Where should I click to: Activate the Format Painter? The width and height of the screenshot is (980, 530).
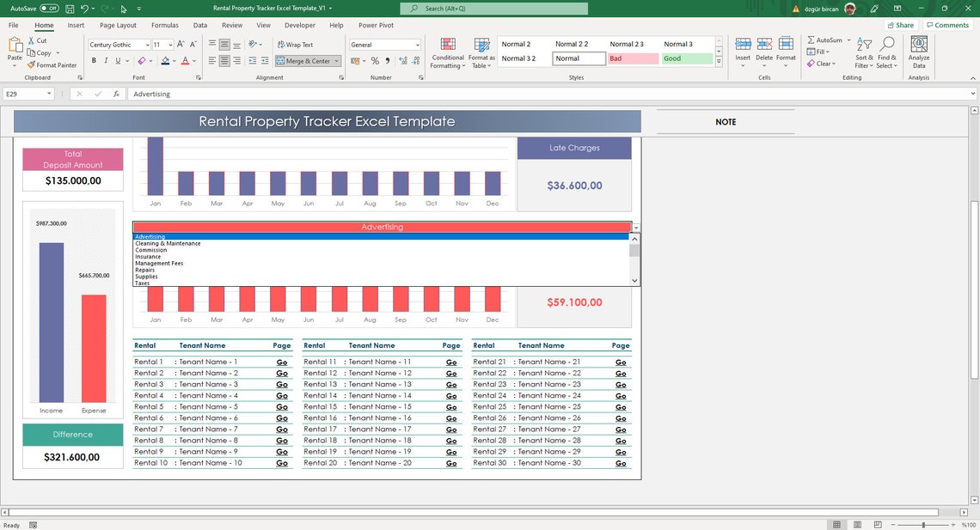point(52,64)
